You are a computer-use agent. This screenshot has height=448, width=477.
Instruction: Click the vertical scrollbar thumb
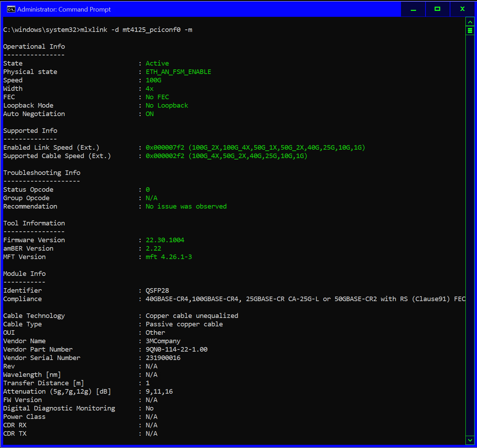(x=470, y=30)
